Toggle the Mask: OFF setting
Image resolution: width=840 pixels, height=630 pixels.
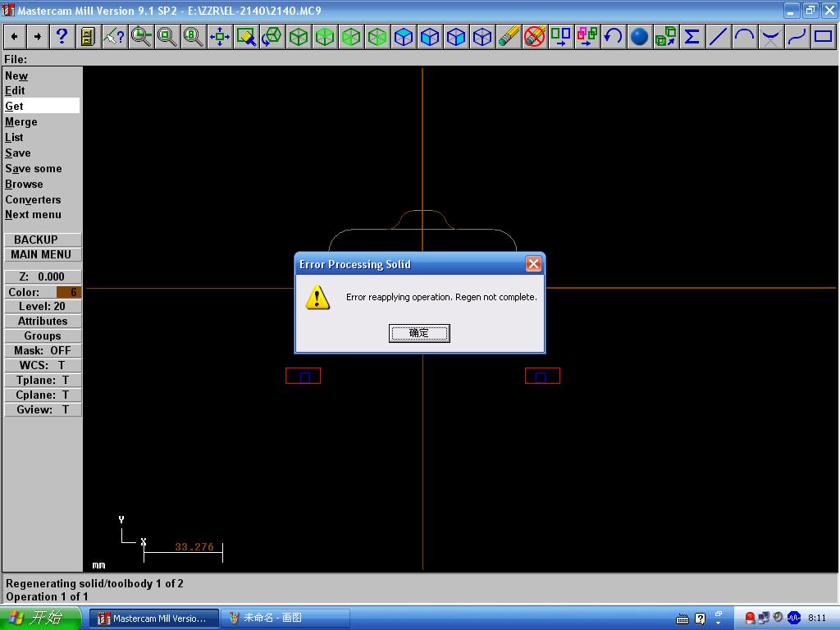(43, 350)
